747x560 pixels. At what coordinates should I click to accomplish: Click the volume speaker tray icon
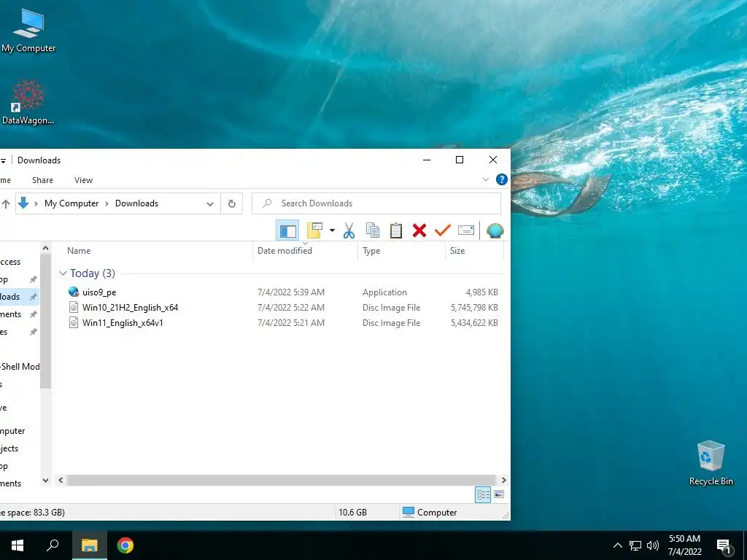(x=653, y=545)
